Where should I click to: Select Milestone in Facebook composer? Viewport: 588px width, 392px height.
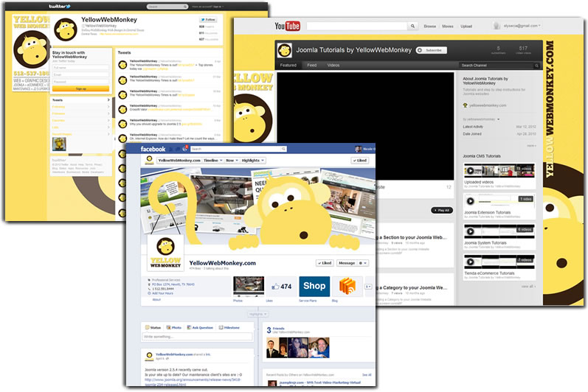point(229,328)
